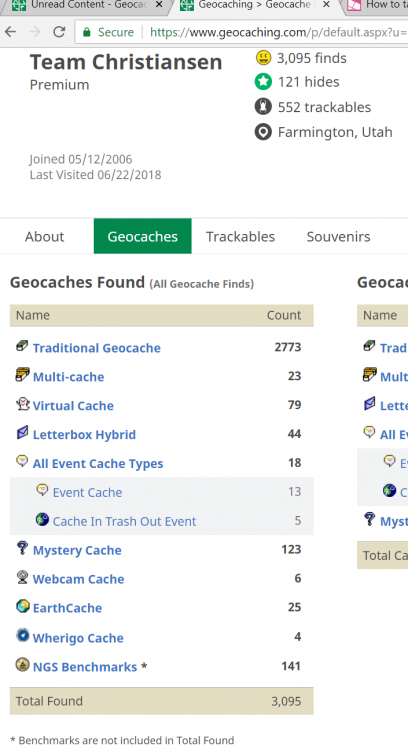This screenshot has width=408, height=750.
Task: Click the Last Visited 06/22/2018 text
Action: (x=95, y=175)
